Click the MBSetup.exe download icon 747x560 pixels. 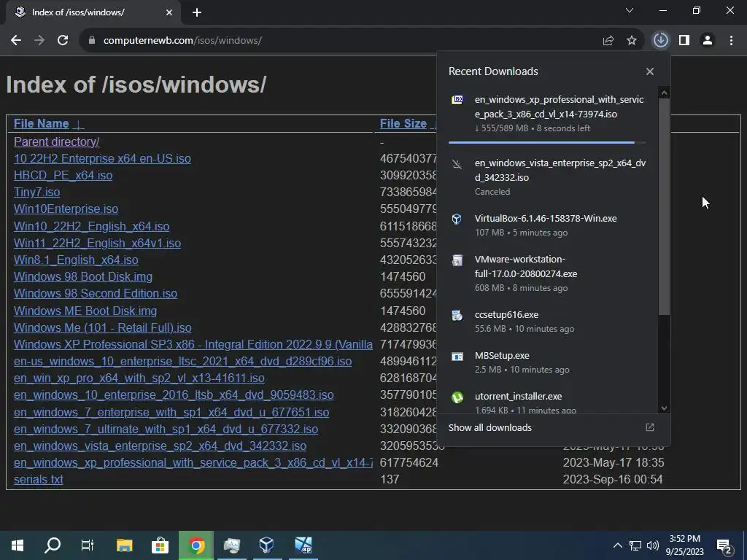[457, 356]
